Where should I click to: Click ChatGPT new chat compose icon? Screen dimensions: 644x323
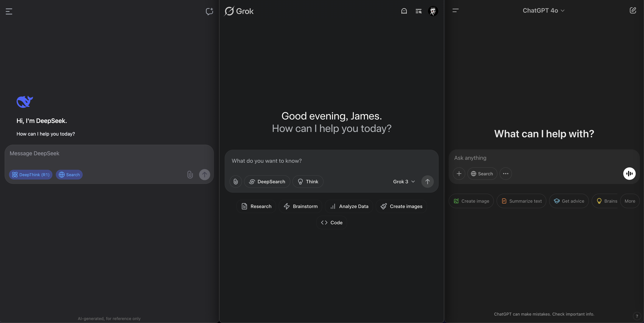(x=632, y=11)
